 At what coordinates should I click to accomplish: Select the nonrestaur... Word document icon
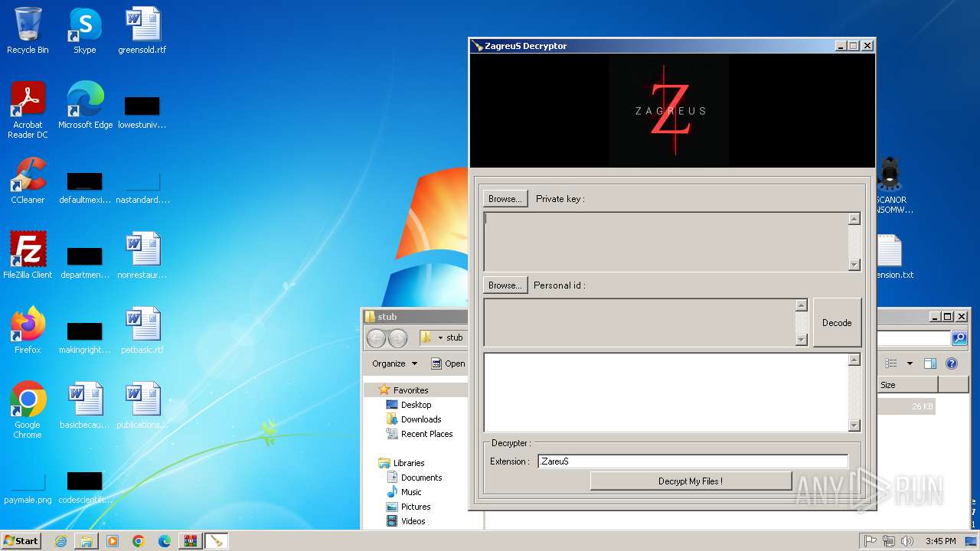pos(142,256)
